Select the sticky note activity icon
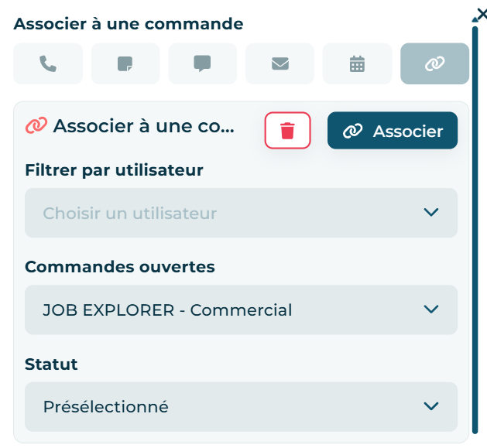Viewport: 487px width, 448px height. coord(125,63)
